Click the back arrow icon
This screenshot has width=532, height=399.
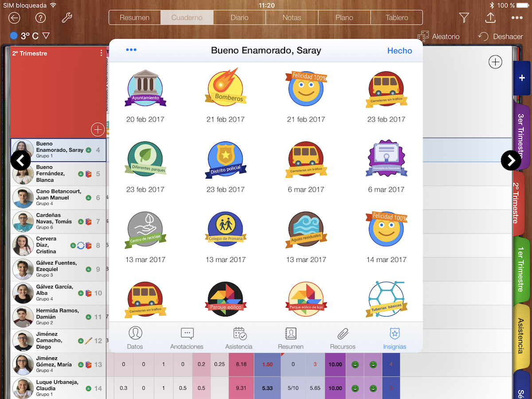click(15, 18)
